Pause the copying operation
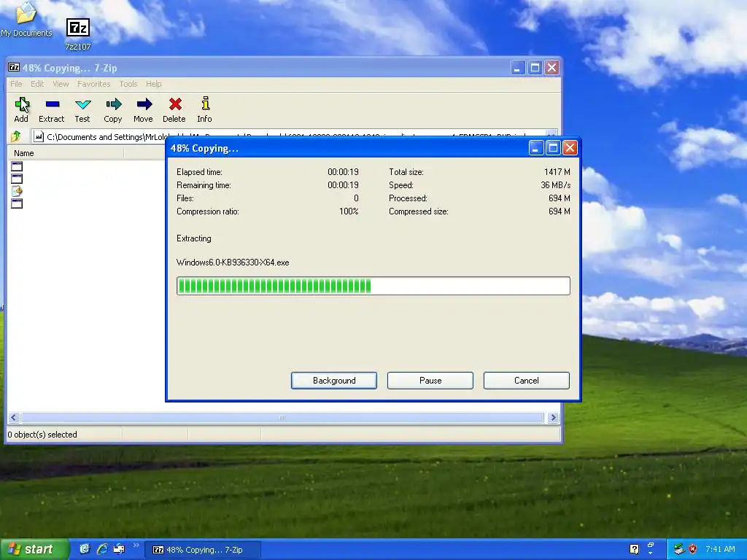The image size is (747, 560). click(430, 381)
